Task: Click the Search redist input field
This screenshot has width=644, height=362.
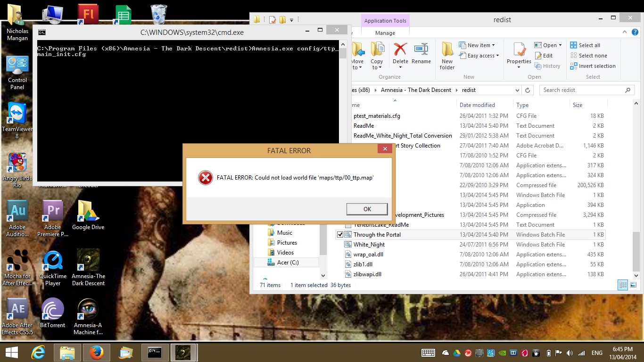Action: [586, 90]
